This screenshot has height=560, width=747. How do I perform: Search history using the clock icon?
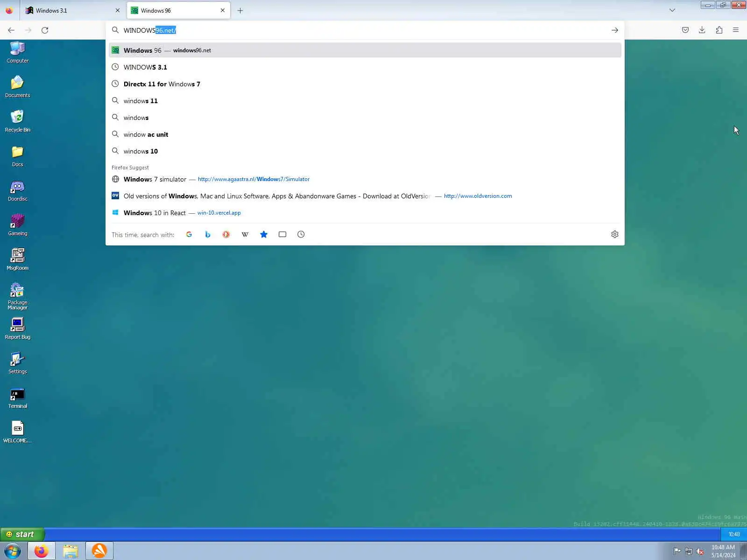pyautogui.click(x=301, y=234)
